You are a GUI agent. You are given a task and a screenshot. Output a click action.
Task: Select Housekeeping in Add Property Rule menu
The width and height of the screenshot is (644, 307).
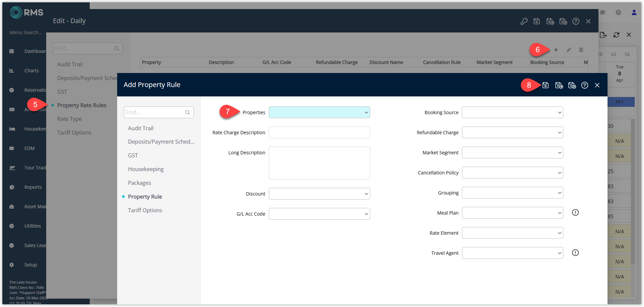(x=146, y=169)
